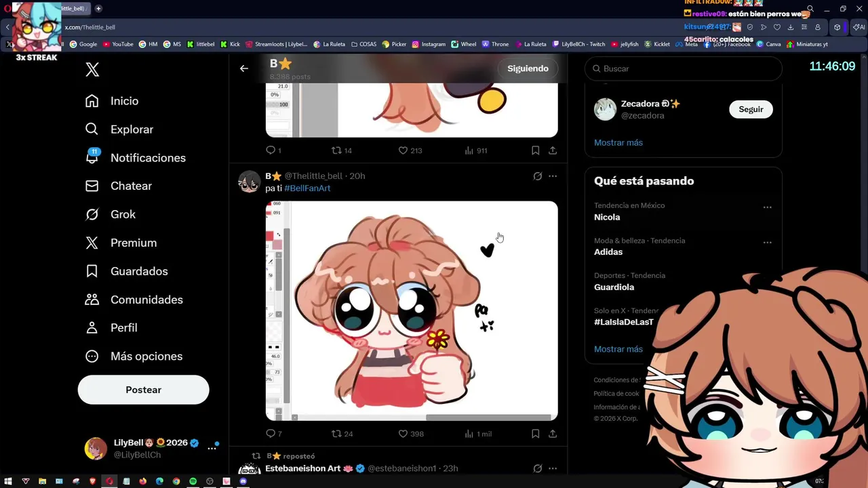Open more options on 20h post
The width and height of the screenshot is (868, 488).
553,176
